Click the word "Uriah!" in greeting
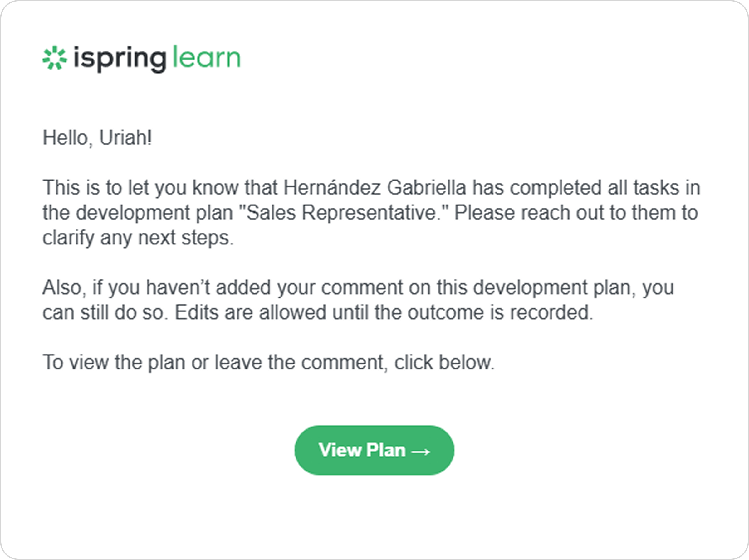This screenshot has height=560, width=749. 126,138
